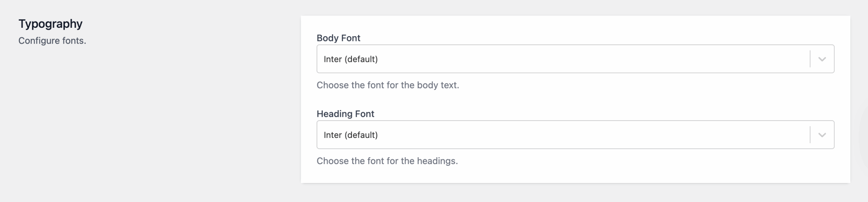The width and height of the screenshot is (868, 202).
Task: Click the Heading Font chevron arrow
Action: [822, 135]
